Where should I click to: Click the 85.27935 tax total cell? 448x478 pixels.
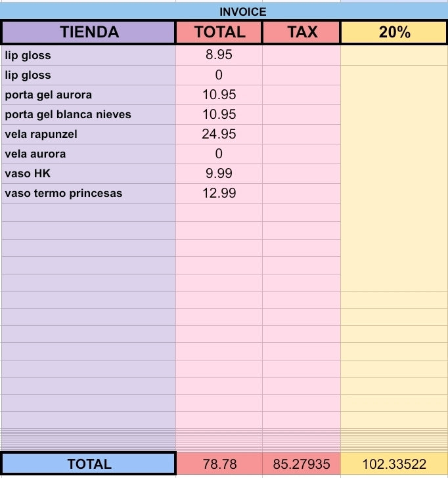(302, 464)
